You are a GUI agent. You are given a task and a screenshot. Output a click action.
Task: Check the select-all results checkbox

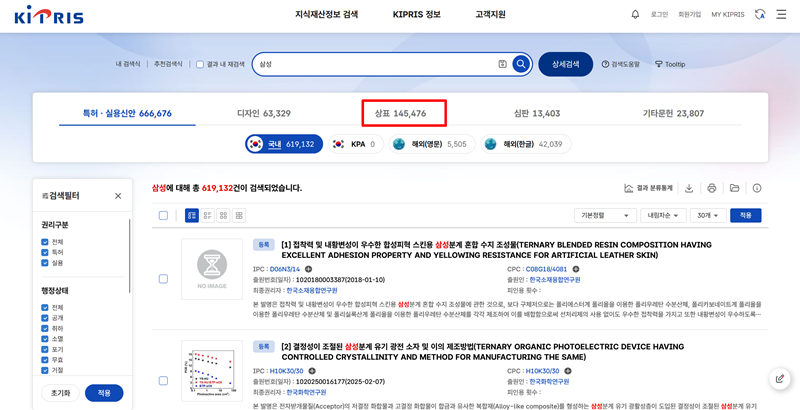click(x=163, y=215)
